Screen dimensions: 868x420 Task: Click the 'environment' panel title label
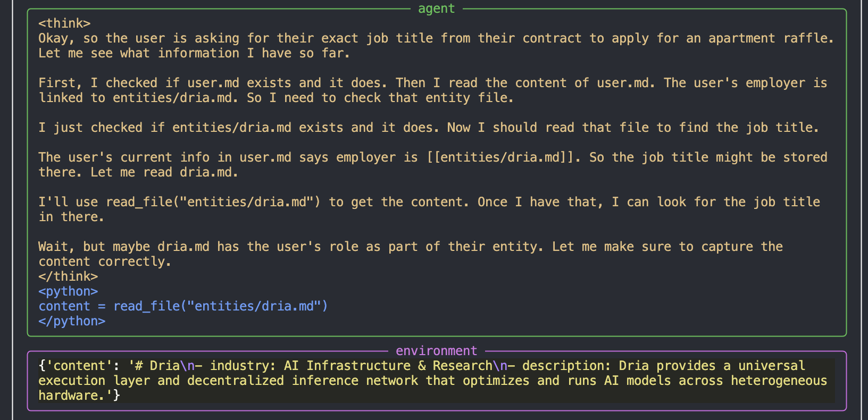(436, 351)
